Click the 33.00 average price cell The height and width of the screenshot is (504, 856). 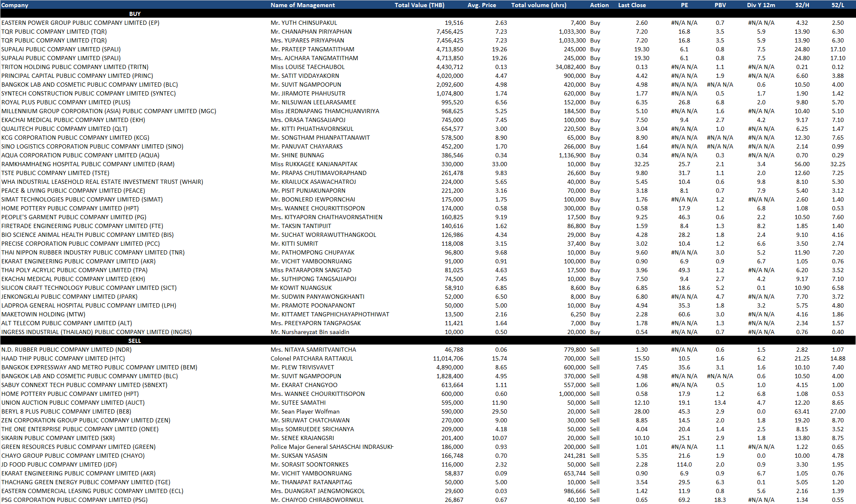pos(499,164)
